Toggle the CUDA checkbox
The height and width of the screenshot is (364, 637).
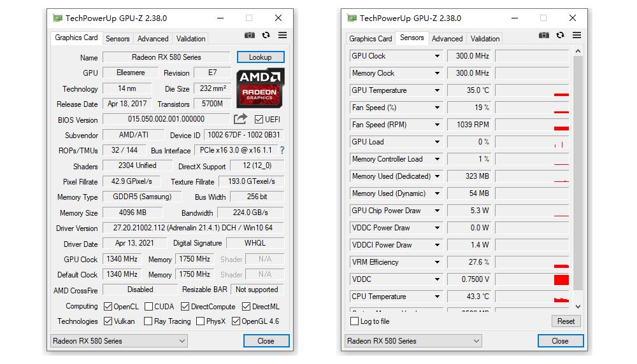click(x=148, y=306)
